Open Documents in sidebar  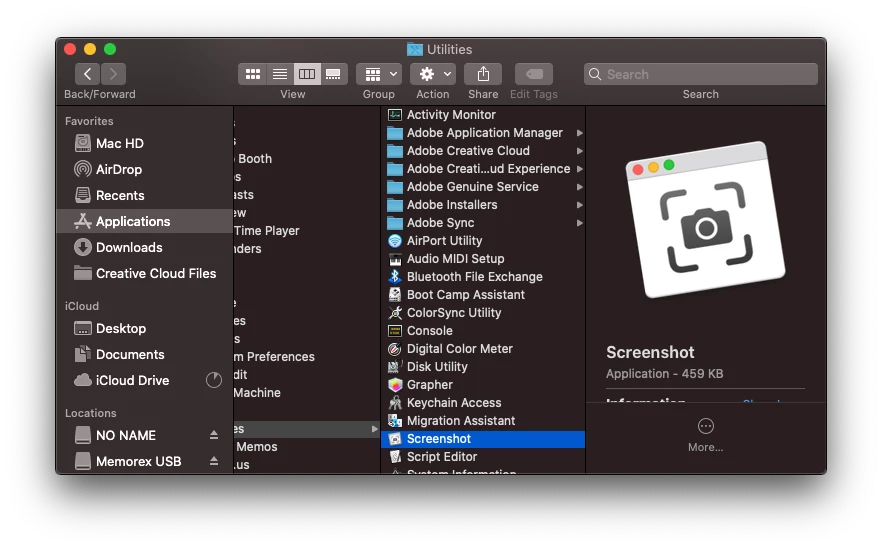click(145, 354)
